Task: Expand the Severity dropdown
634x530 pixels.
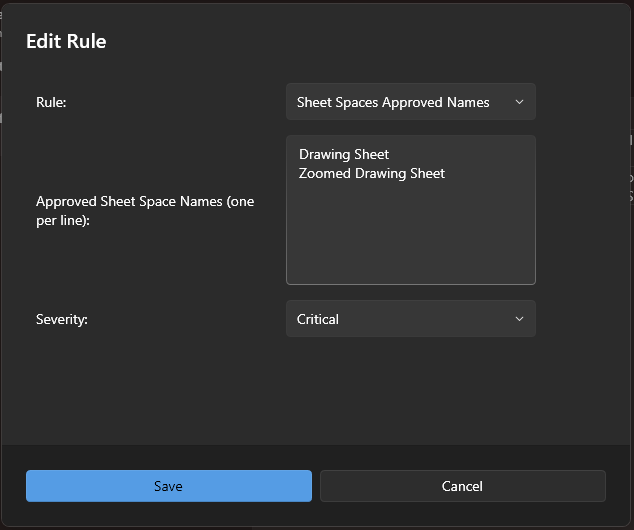Action: [x=410, y=319]
